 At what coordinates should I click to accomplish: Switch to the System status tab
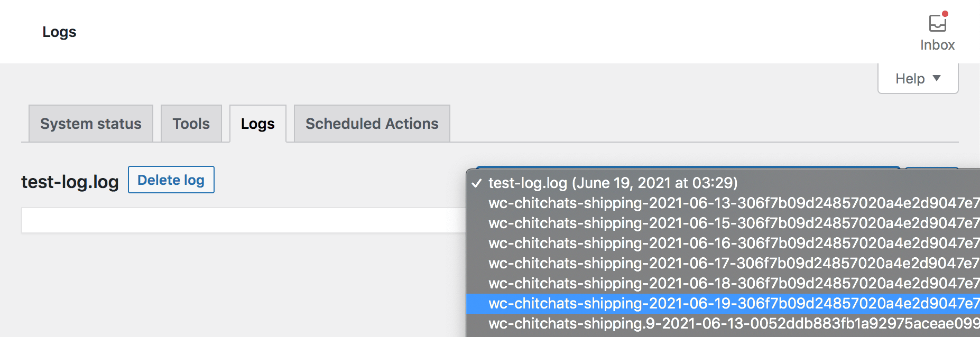click(91, 124)
